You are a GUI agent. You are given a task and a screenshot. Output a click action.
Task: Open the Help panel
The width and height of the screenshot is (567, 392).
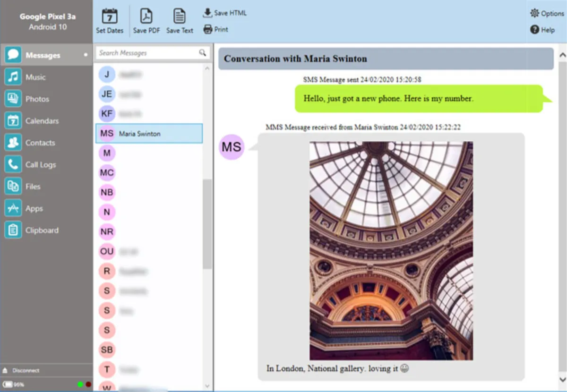coord(543,30)
